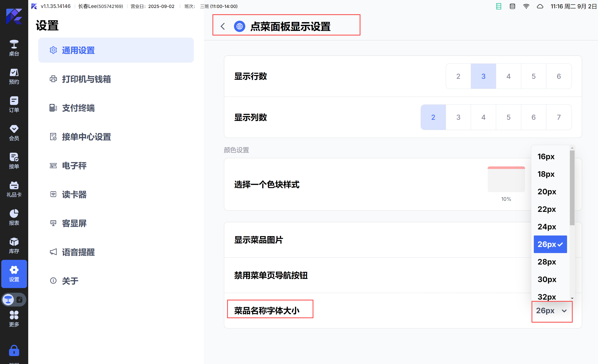Click the lock screen icon in sidebar
598x364 pixels.
[x=14, y=350]
